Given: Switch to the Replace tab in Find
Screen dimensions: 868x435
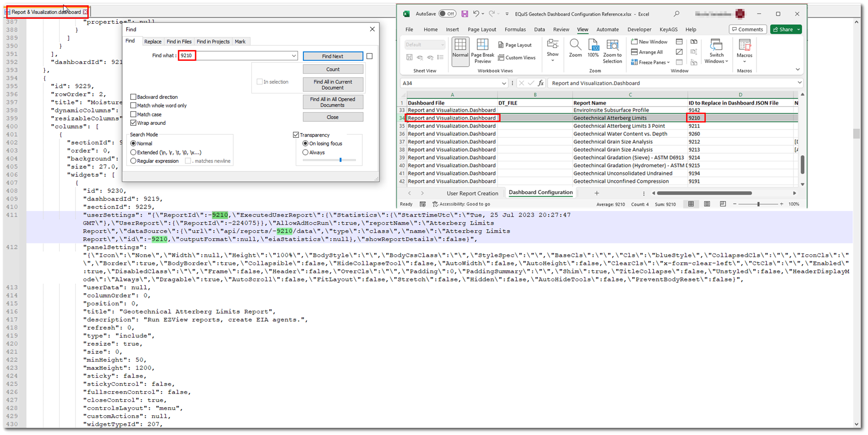Looking at the screenshot, I should [x=153, y=41].
